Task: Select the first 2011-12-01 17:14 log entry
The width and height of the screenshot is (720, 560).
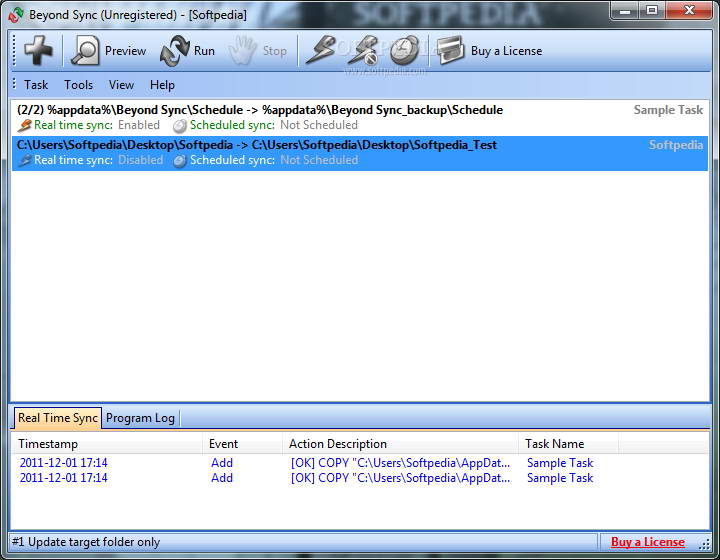Action: 63,463
